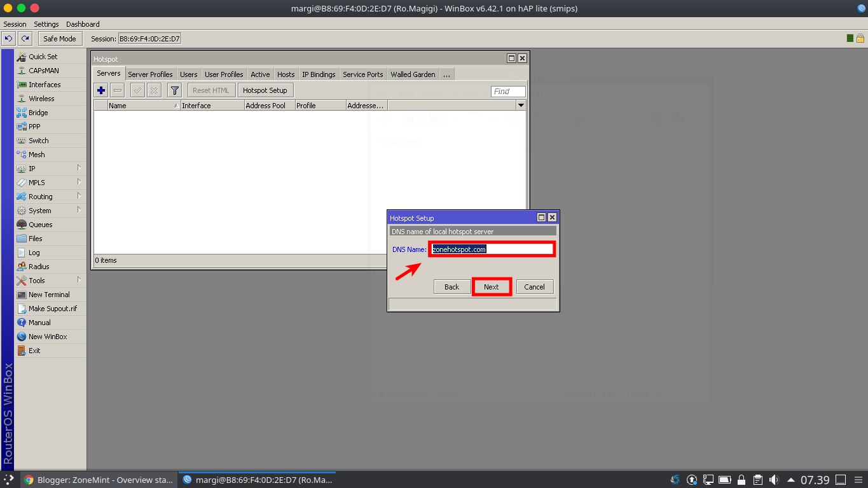Click the lock icon in system tray
The height and width of the screenshot is (488, 868).
point(741,480)
